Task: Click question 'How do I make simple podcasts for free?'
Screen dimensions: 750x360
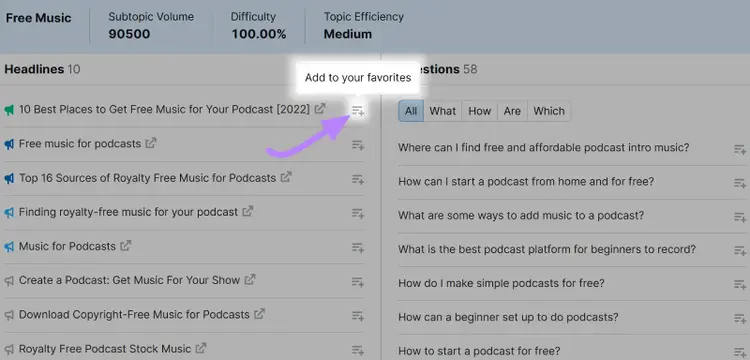Action: 501,283
